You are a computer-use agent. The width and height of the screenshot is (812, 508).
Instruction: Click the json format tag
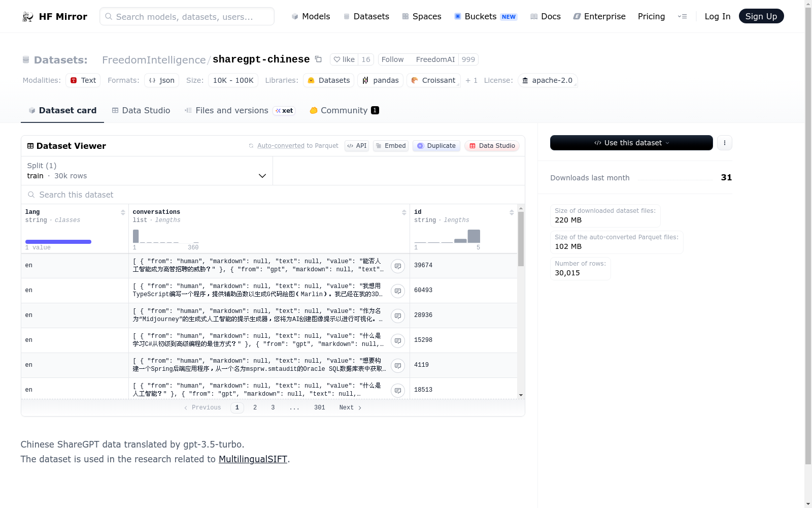(x=161, y=80)
